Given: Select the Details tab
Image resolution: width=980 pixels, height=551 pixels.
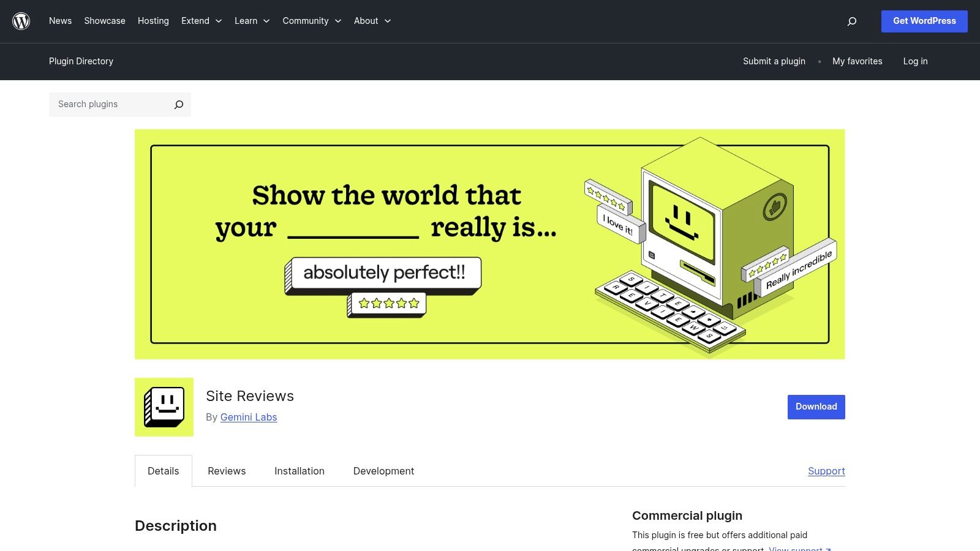Looking at the screenshot, I should click(164, 471).
